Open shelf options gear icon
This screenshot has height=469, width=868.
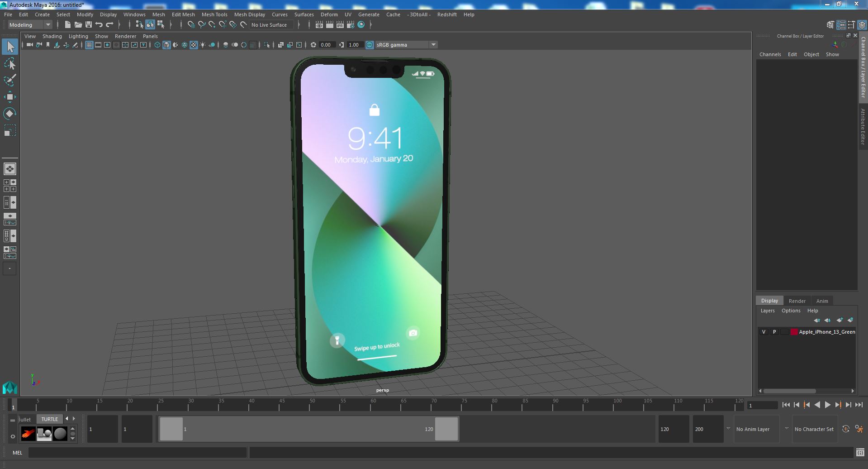coord(13,437)
